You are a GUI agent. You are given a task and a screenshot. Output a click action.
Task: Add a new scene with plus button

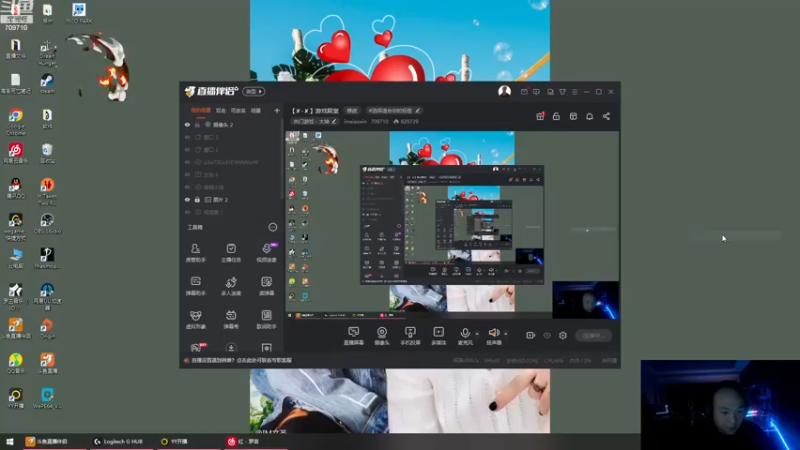point(277,110)
